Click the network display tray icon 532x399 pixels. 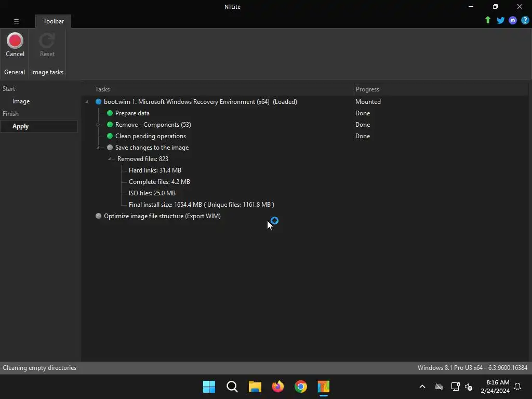pos(455,387)
